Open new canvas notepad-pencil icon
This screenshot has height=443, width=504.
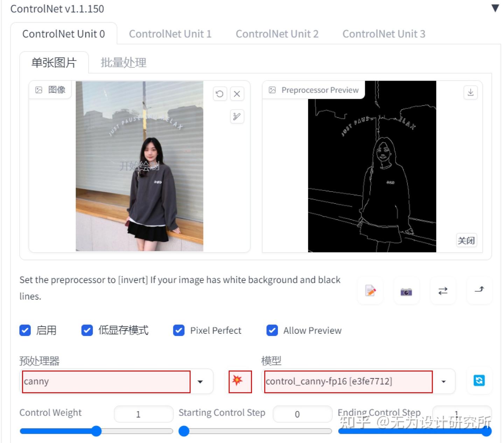pyautogui.click(x=370, y=291)
